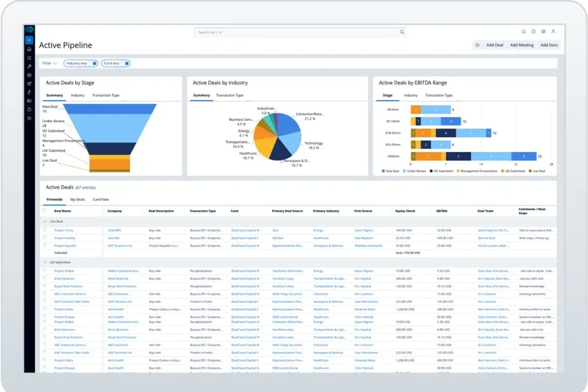588x392 pixels.
Task: Click the Under Review funnel segment
Action: click(x=110, y=128)
